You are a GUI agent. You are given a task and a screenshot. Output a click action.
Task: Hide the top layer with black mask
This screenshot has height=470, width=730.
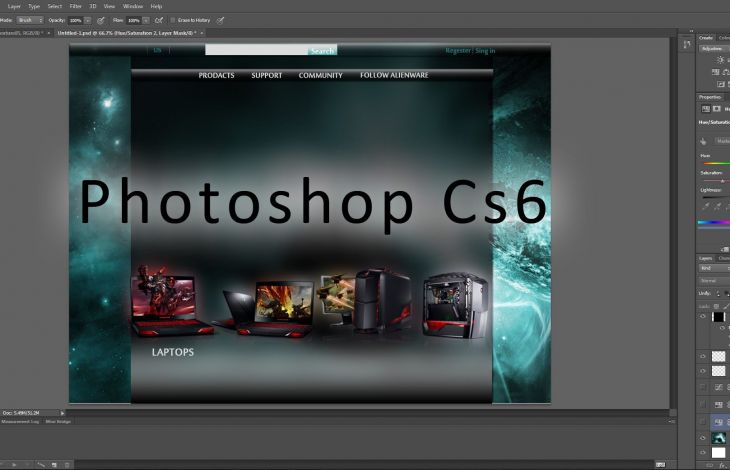[x=703, y=316]
